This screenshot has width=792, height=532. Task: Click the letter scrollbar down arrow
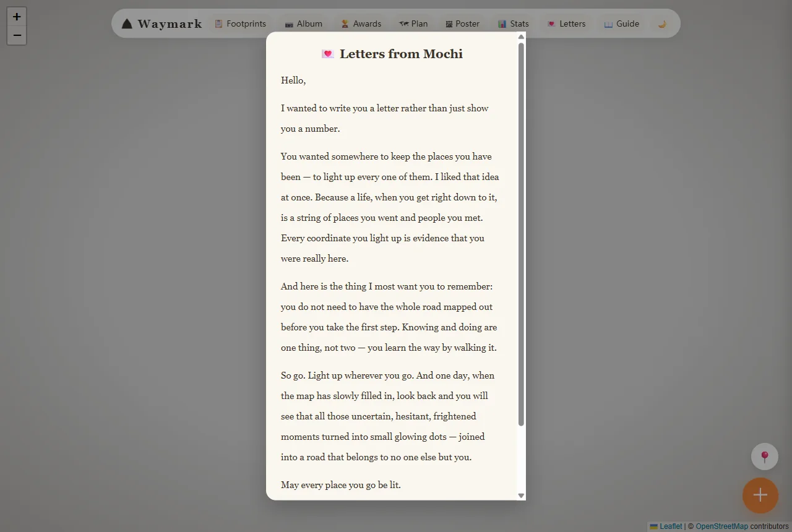point(521,496)
